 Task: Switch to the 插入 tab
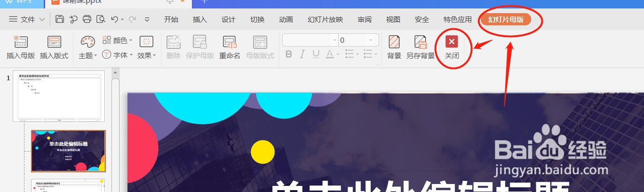point(200,19)
